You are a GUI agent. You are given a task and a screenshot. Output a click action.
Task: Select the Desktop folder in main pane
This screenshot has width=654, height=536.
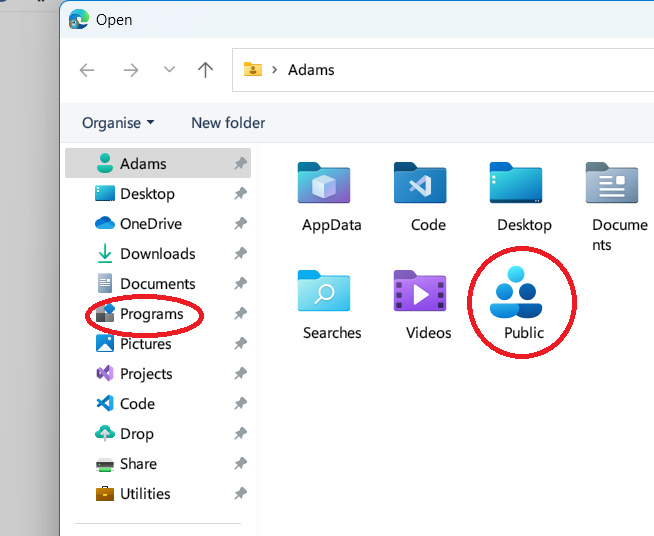pyautogui.click(x=523, y=186)
